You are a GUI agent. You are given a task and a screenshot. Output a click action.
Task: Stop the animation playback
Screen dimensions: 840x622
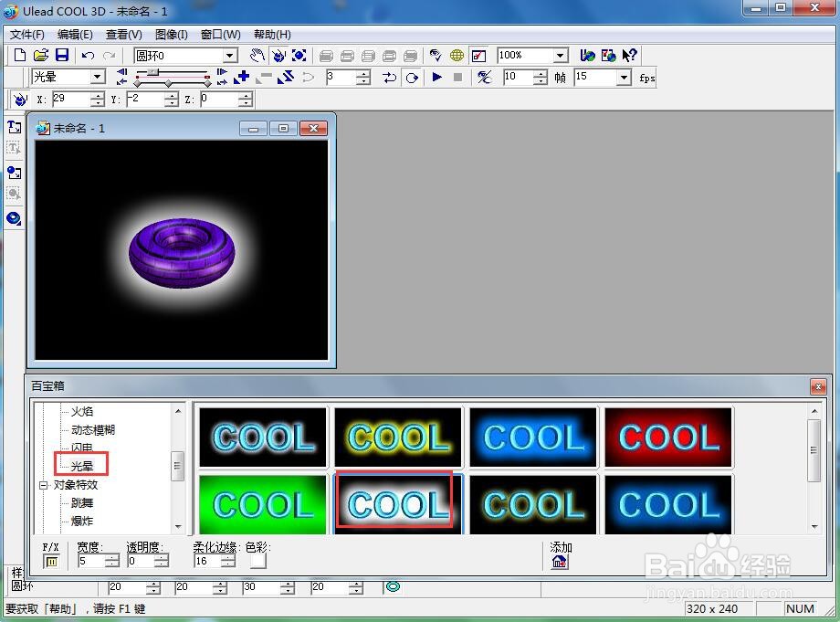[x=458, y=77]
